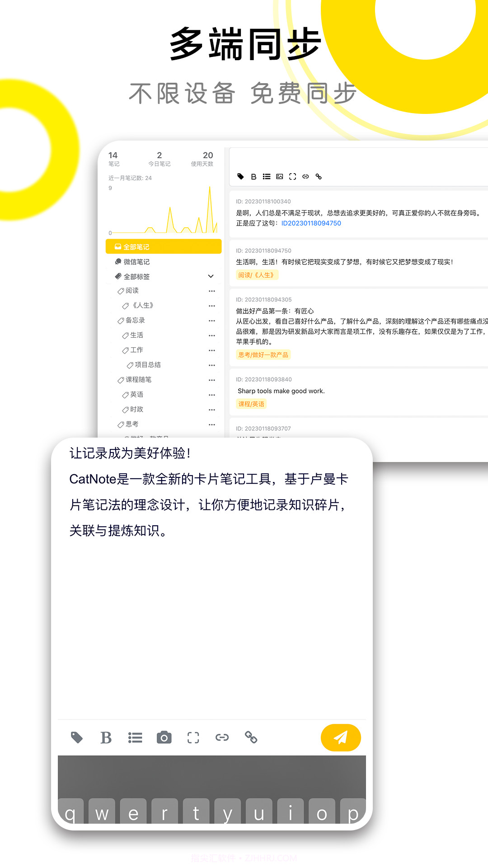Insert link via phone editor toolbar

point(222,738)
